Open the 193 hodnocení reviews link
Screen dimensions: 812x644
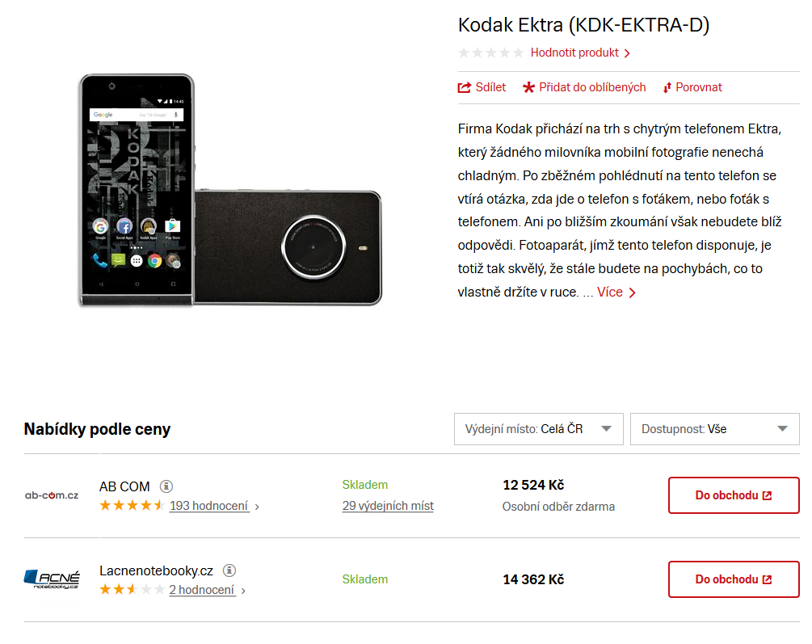pos(208,506)
